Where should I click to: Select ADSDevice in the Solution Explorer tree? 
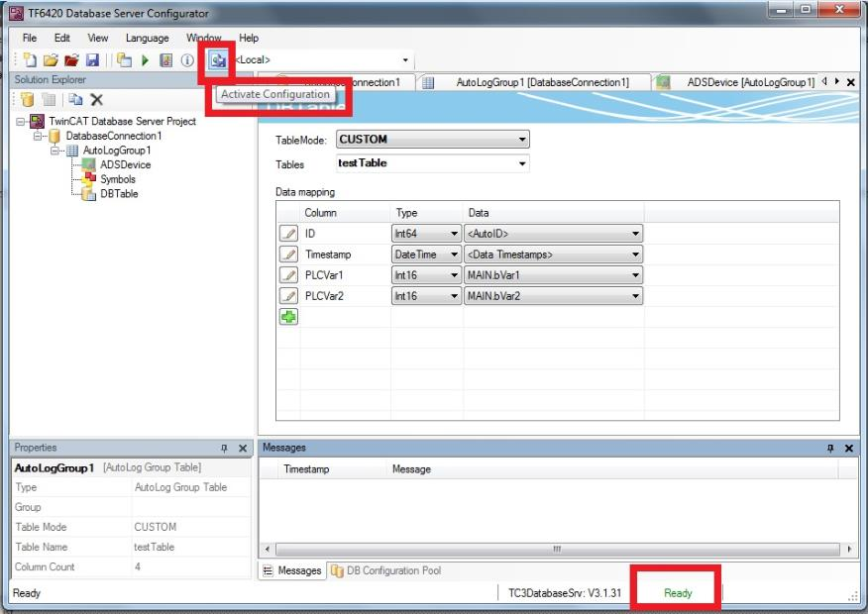125,164
